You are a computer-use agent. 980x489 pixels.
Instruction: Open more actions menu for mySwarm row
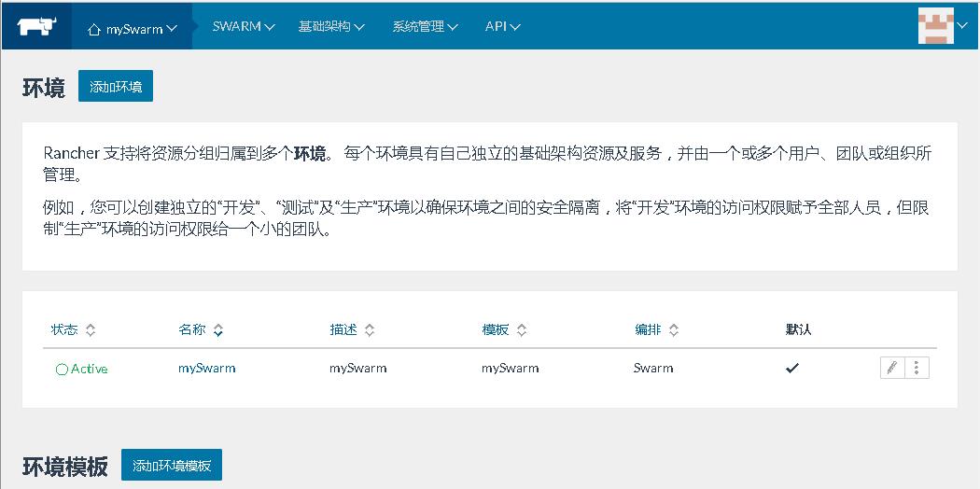click(x=917, y=368)
